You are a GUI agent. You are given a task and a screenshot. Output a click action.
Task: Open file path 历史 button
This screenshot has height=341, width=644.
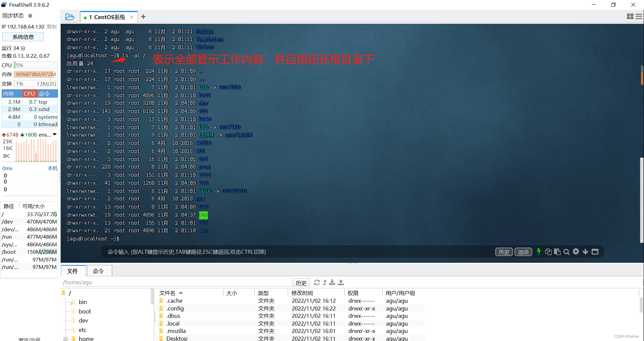301,283
